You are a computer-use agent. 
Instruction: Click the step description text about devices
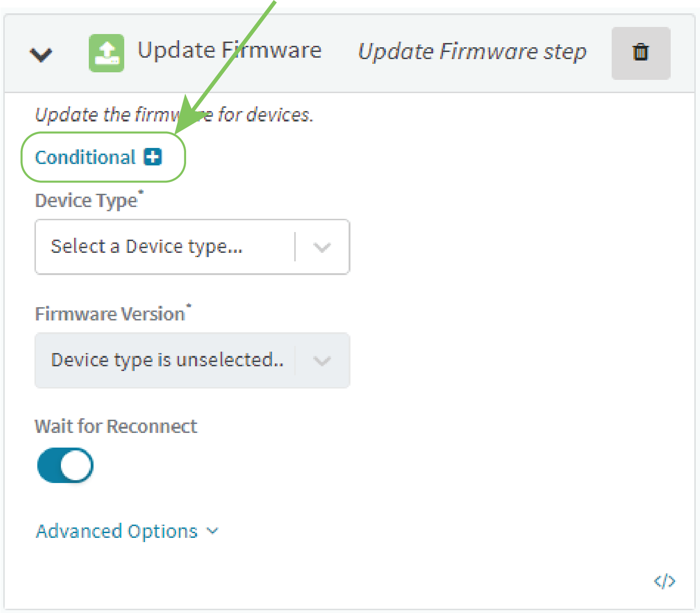[174, 115]
